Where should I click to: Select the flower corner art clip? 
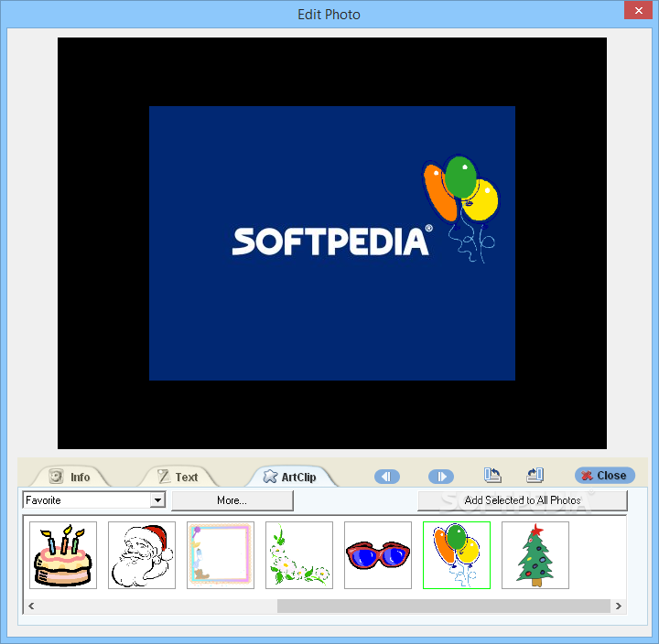click(x=299, y=555)
